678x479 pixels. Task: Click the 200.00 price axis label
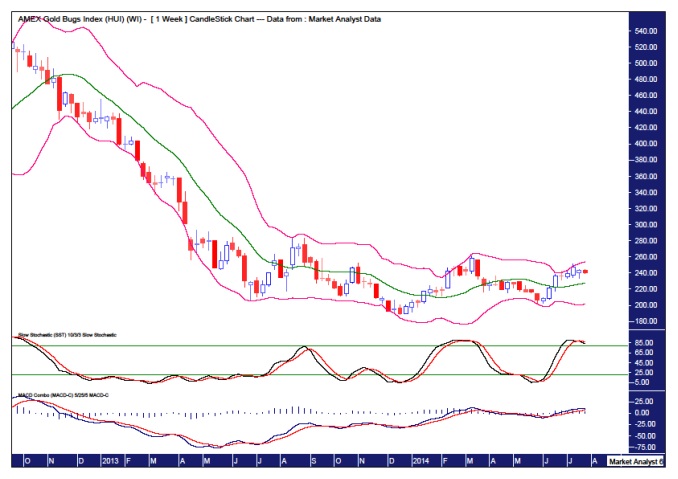coord(646,305)
